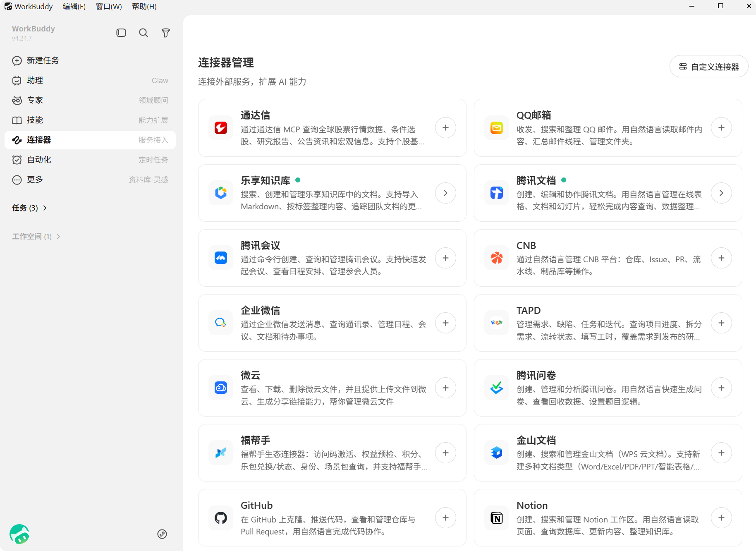Viewport: 756px width, 551px height.
Task: Add the TAPD connector with plus button
Action: (x=721, y=323)
